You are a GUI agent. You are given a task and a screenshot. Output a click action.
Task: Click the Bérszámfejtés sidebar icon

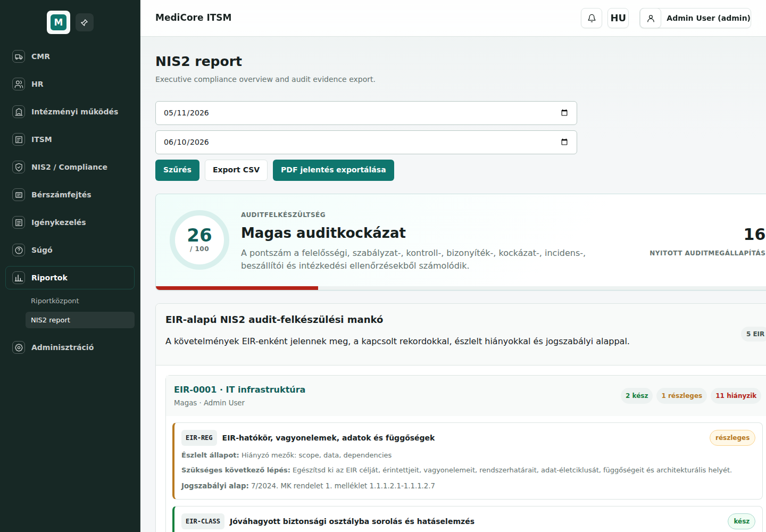point(19,195)
